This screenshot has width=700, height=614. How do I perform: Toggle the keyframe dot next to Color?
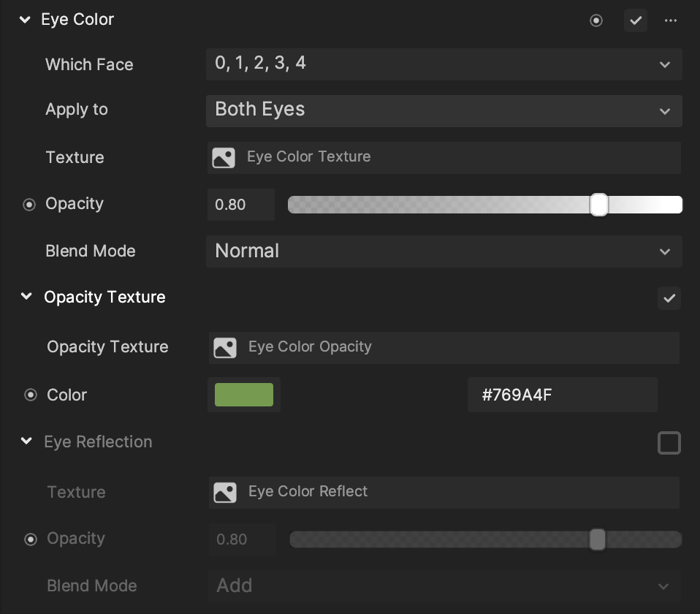coord(31,395)
